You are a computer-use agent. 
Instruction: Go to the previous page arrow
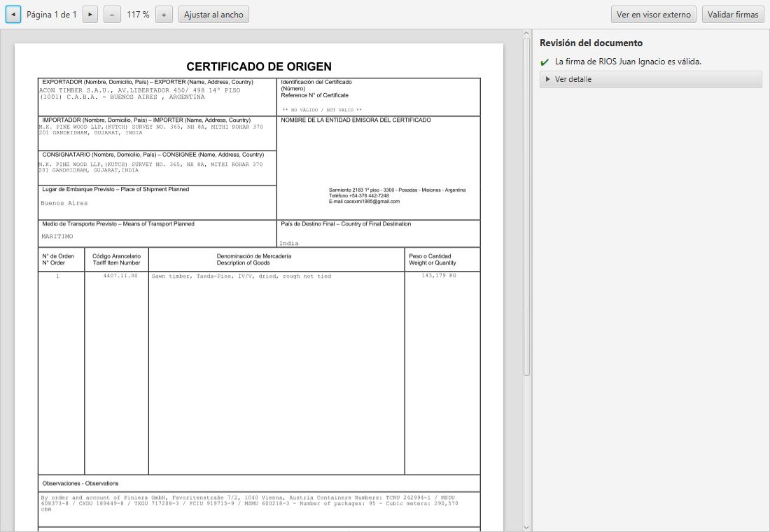(13, 14)
